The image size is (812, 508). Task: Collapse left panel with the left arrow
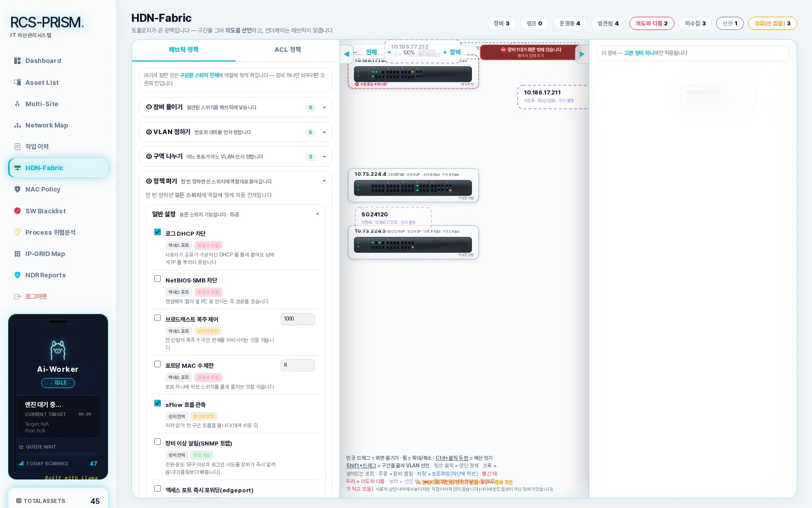point(347,54)
